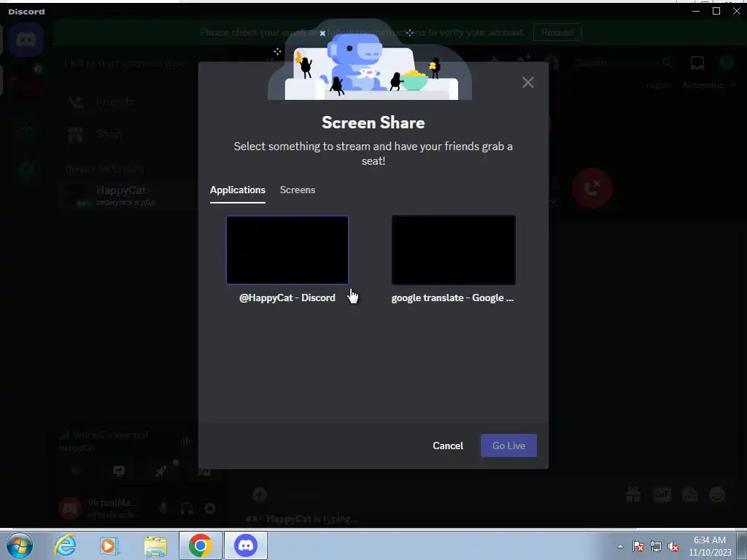Click the noise suppression icon by Voice Connected
The width and height of the screenshot is (747, 560).
tap(186, 441)
